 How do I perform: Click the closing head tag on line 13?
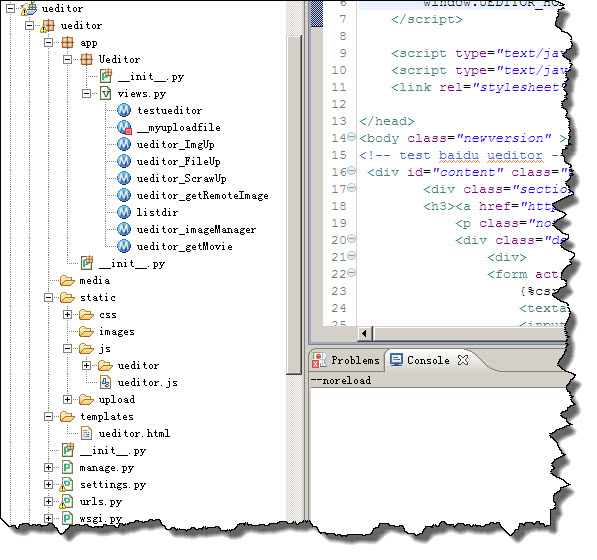tap(387, 121)
